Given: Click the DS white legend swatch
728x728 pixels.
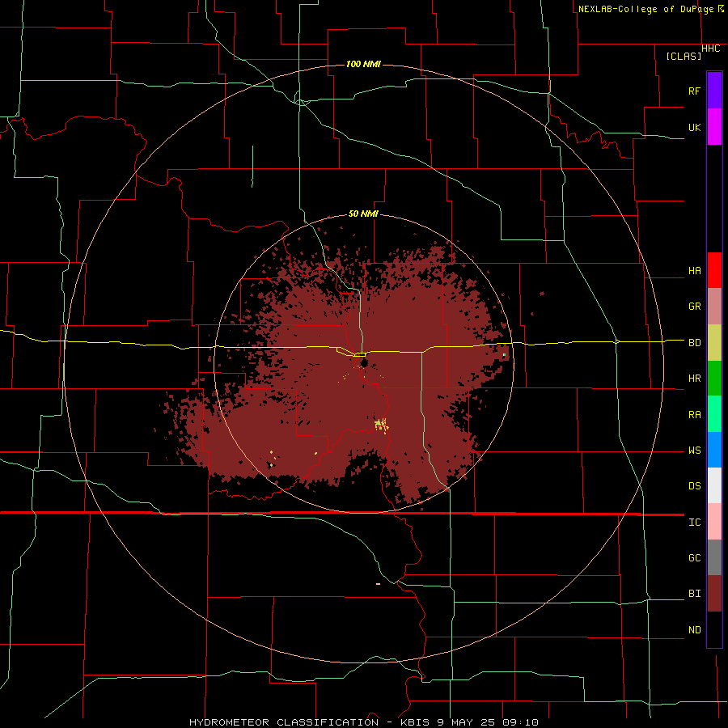Looking at the screenshot, I should click(714, 485).
